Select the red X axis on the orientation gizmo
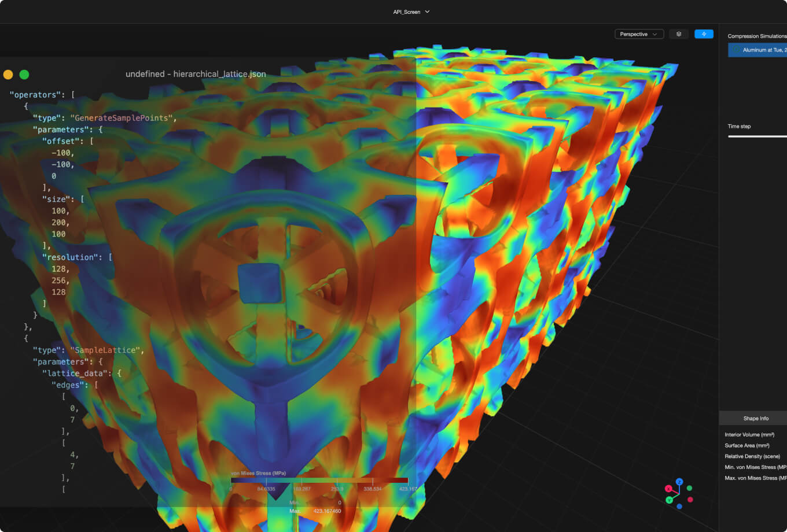Screen dimensions: 787x532 tap(668, 489)
